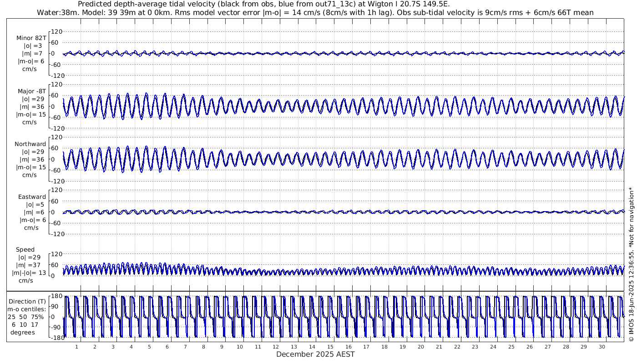Click '|m| =36' under Major -8T
Image resolution: width=637 pixels, height=364 pixels.
(33, 106)
